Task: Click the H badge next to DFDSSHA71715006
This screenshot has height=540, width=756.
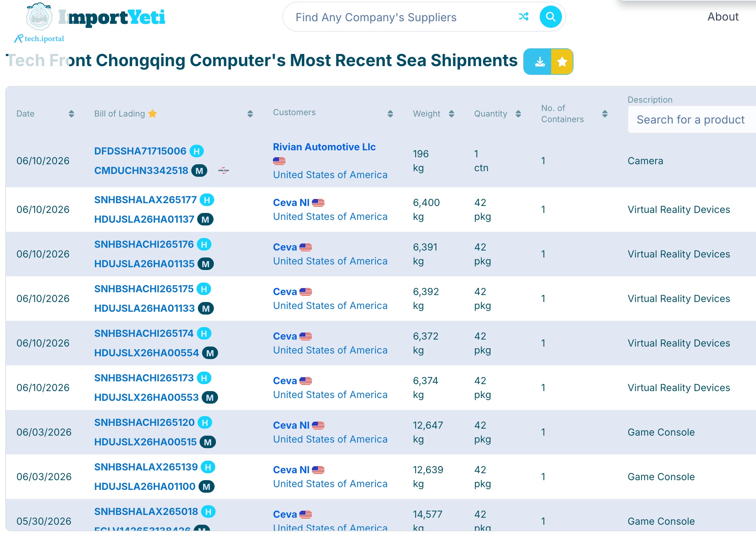Action: click(x=197, y=151)
